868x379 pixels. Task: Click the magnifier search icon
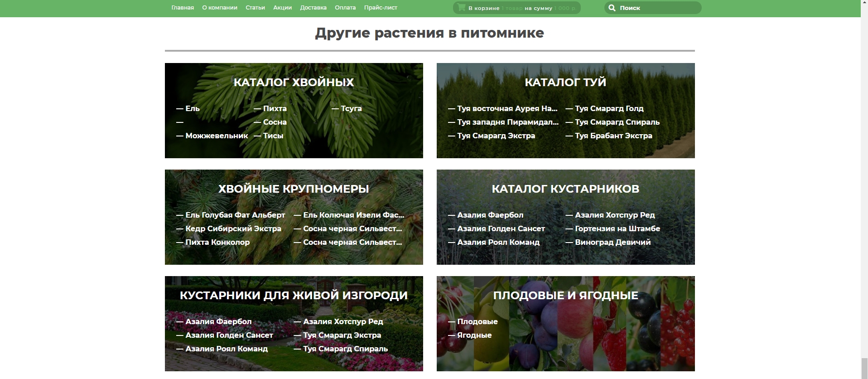tap(612, 8)
